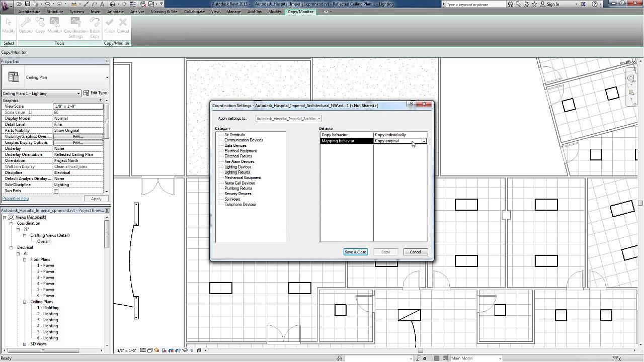Switch to the Copy/Monitor ribbon tab
644x362 pixels.
(300, 11)
